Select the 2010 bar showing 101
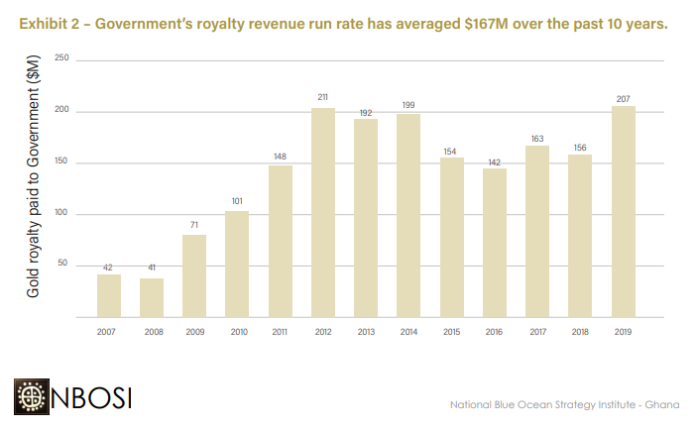 coord(237,264)
